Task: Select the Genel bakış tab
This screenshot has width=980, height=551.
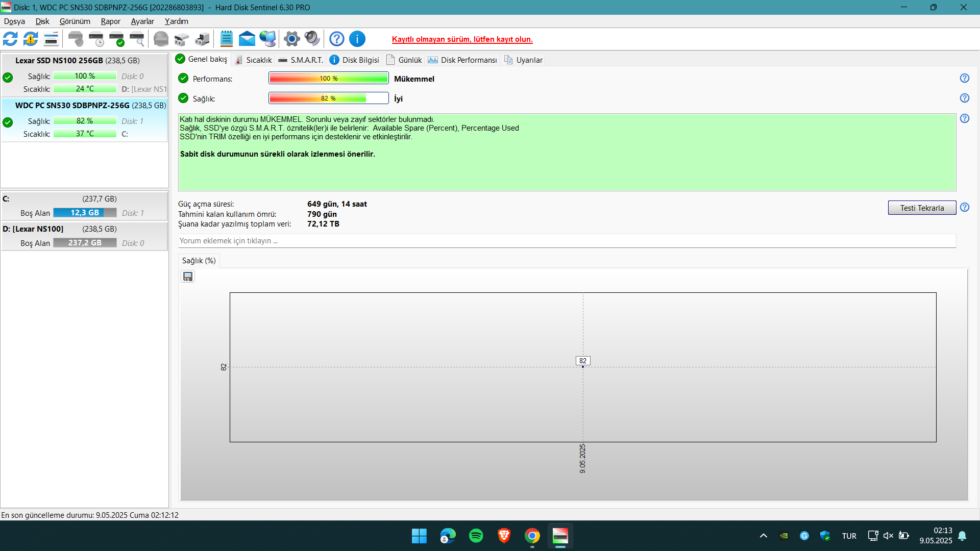Action: (202, 59)
